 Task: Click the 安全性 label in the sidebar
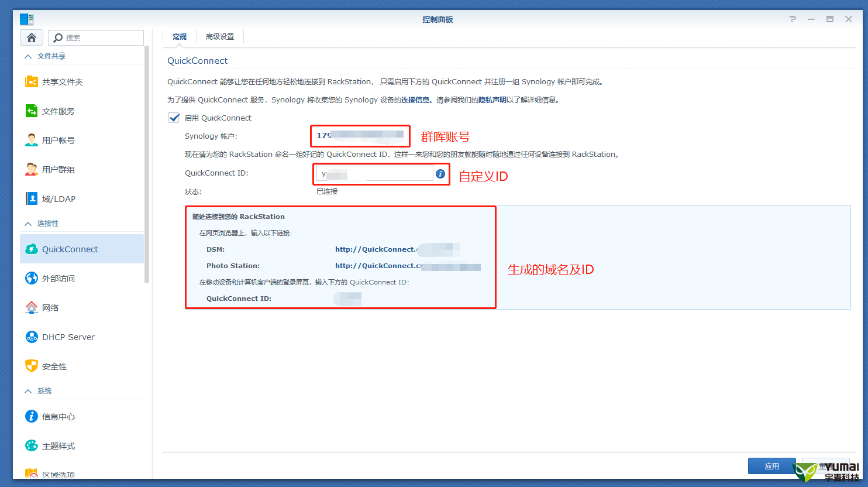pos(54,366)
